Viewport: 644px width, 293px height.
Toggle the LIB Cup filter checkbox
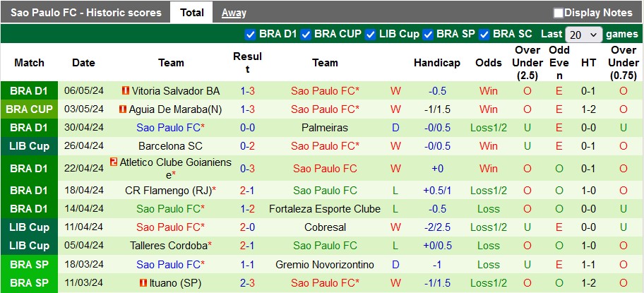[x=371, y=34]
